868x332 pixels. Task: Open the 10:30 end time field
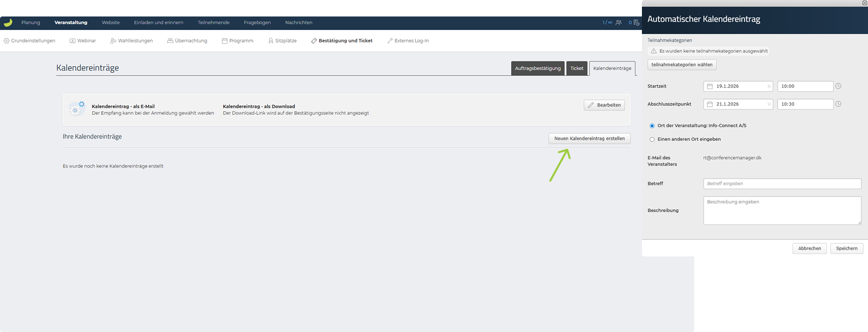tap(805, 104)
